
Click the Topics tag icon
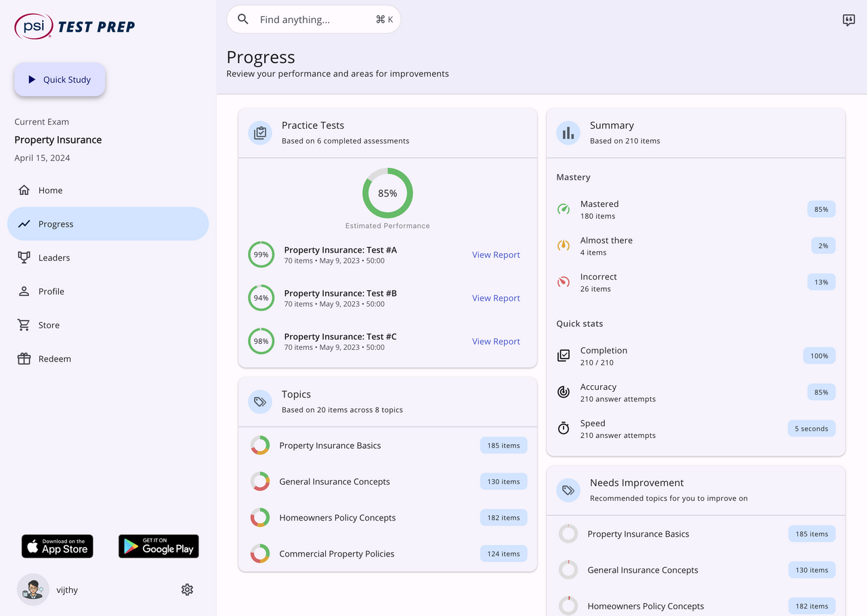[260, 401]
